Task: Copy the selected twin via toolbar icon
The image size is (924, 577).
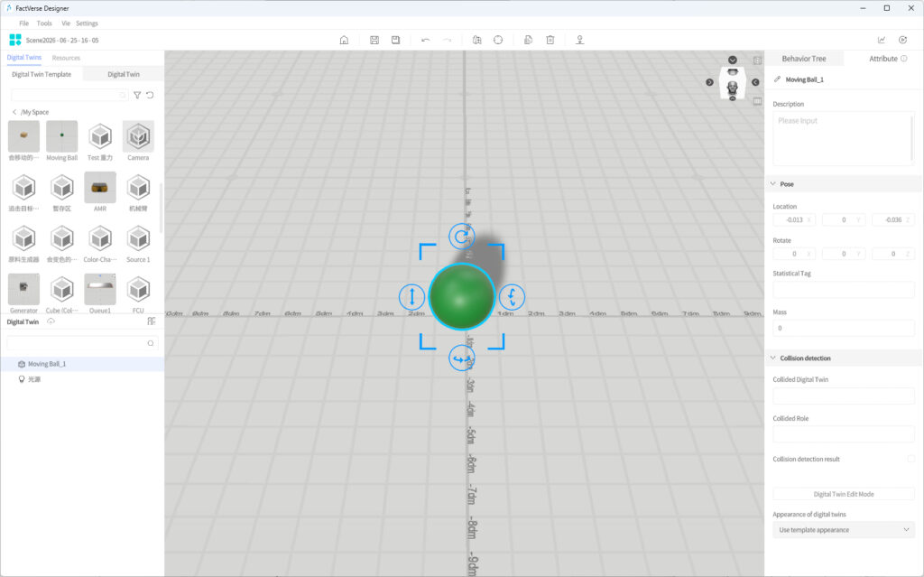Action: point(528,40)
